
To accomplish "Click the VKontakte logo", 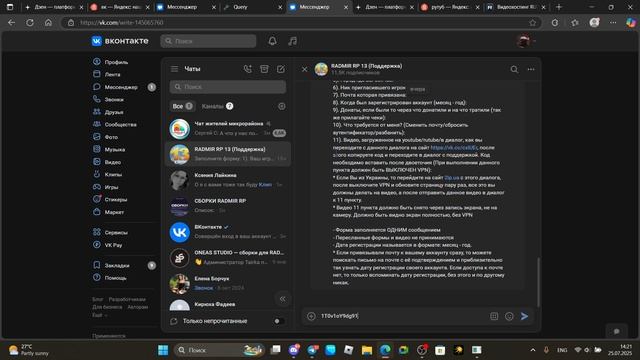I will (x=120, y=41).
